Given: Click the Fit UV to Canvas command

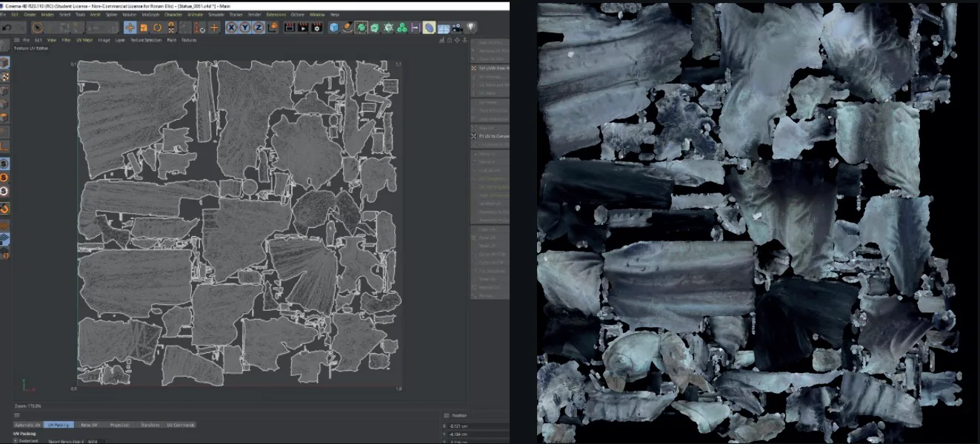Looking at the screenshot, I should pyautogui.click(x=490, y=136).
